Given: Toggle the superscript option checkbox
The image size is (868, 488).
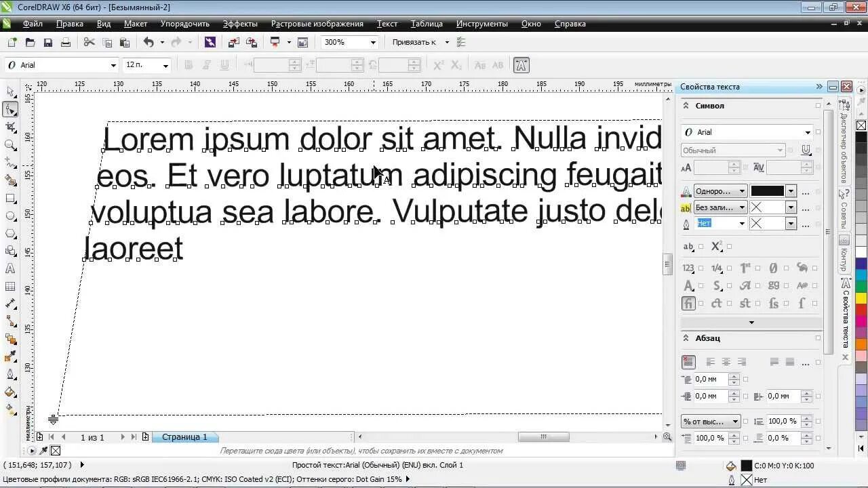Looking at the screenshot, I should pos(728,247).
